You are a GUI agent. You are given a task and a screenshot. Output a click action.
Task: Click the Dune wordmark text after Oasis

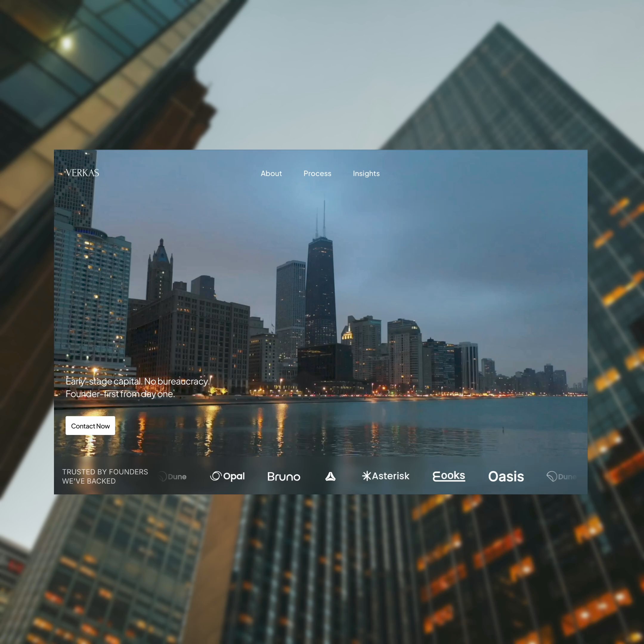click(x=567, y=477)
